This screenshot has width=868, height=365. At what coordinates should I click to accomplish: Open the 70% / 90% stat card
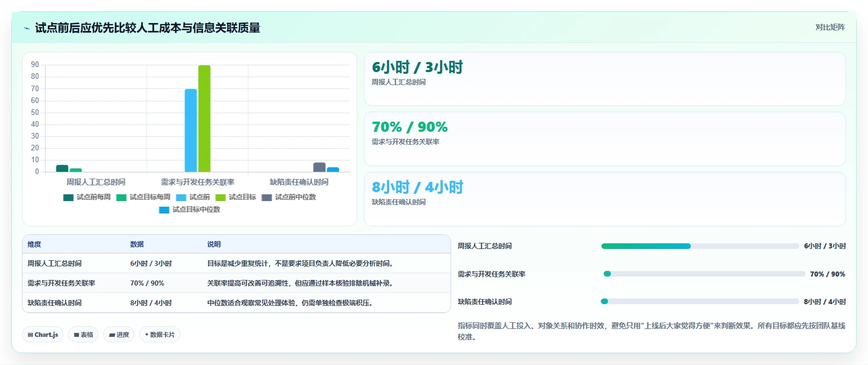(x=605, y=139)
